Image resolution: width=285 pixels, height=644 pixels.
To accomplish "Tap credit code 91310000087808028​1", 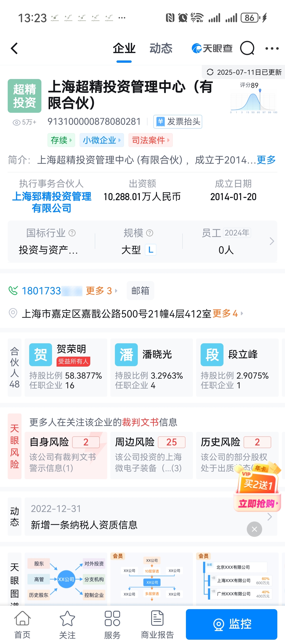I will [x=94, y=122].
